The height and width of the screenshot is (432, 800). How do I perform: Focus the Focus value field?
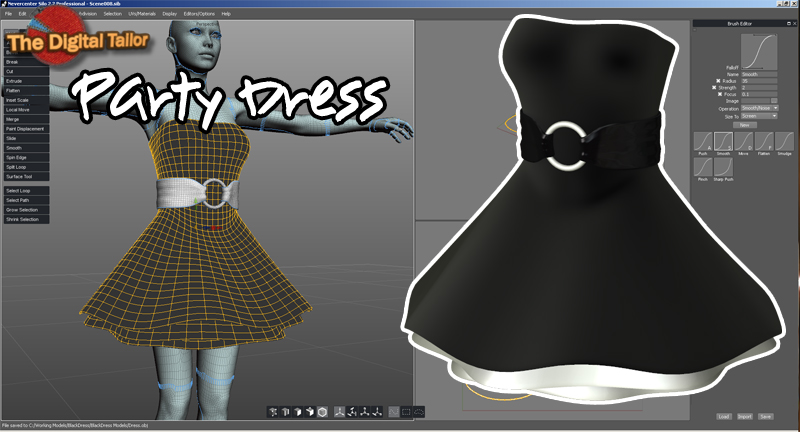pos(759,94)
